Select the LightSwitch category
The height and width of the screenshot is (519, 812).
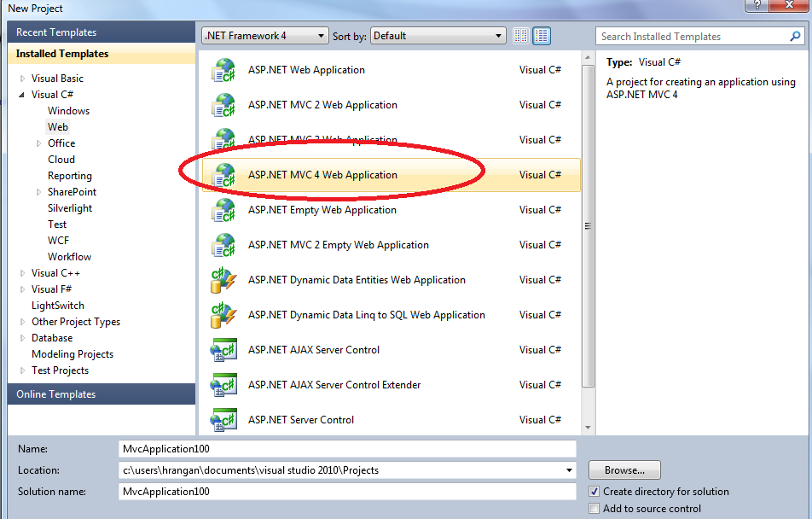[57, 306]
